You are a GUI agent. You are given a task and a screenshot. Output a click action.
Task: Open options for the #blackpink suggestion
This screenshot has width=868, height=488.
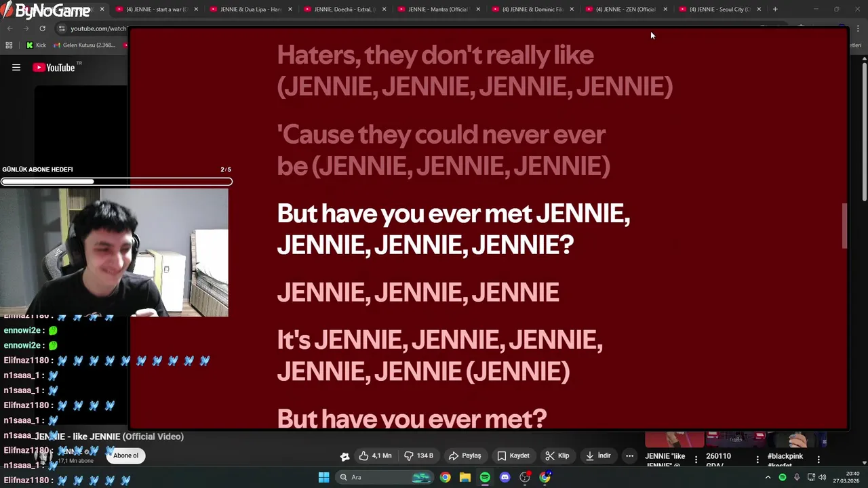coord(818,460)
